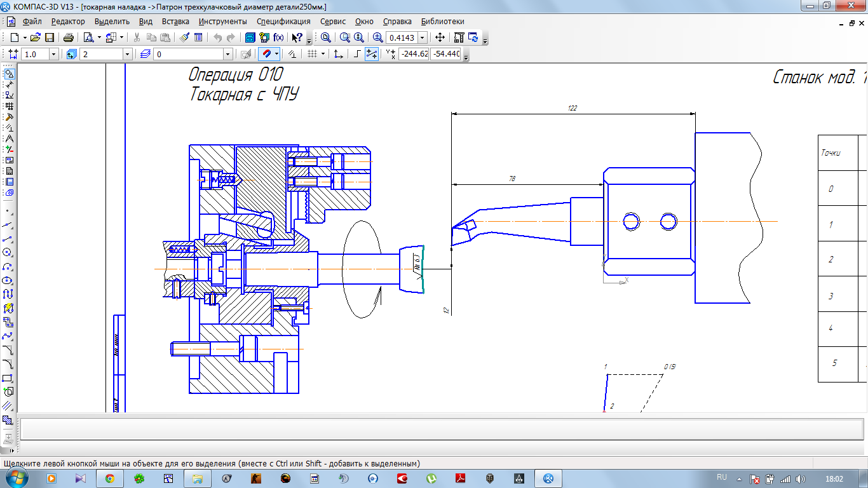Open the layer 0 dropdown

[x=227, y=54]
